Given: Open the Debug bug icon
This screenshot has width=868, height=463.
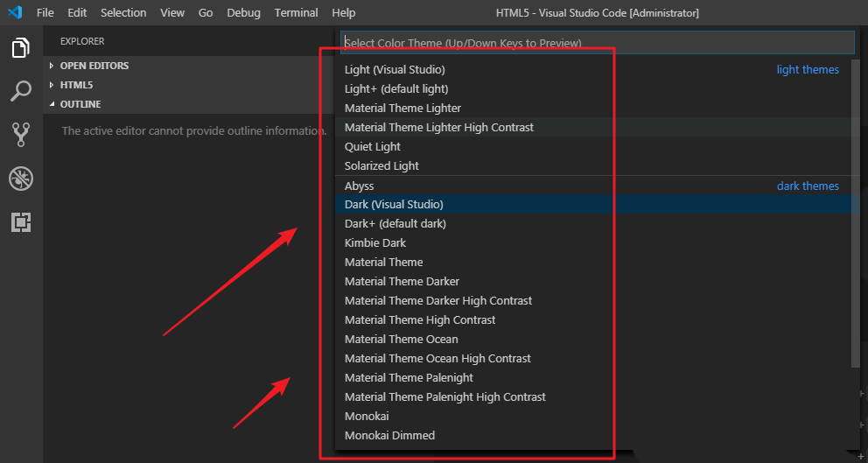Looking at the screenshot, I should (x=21, y=179).
